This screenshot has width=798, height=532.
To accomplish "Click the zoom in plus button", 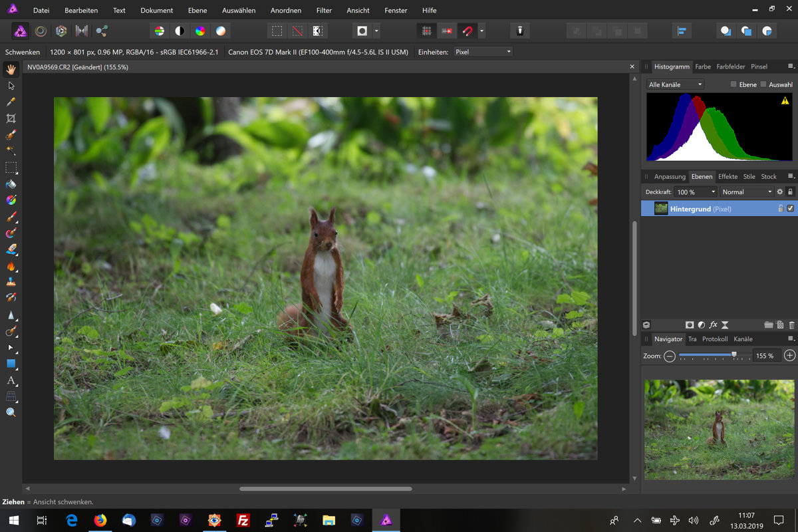I will pyautogui.click(x=789, y=356).
